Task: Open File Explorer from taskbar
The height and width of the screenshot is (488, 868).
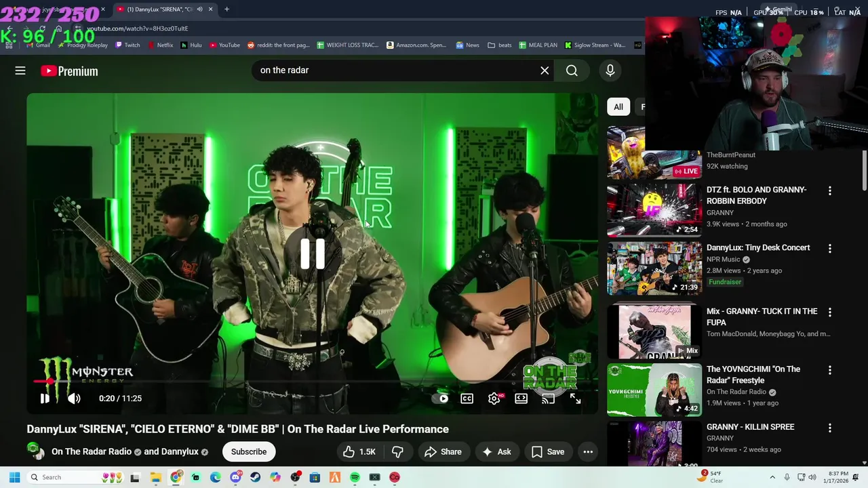Action: (x=155, y=478)
